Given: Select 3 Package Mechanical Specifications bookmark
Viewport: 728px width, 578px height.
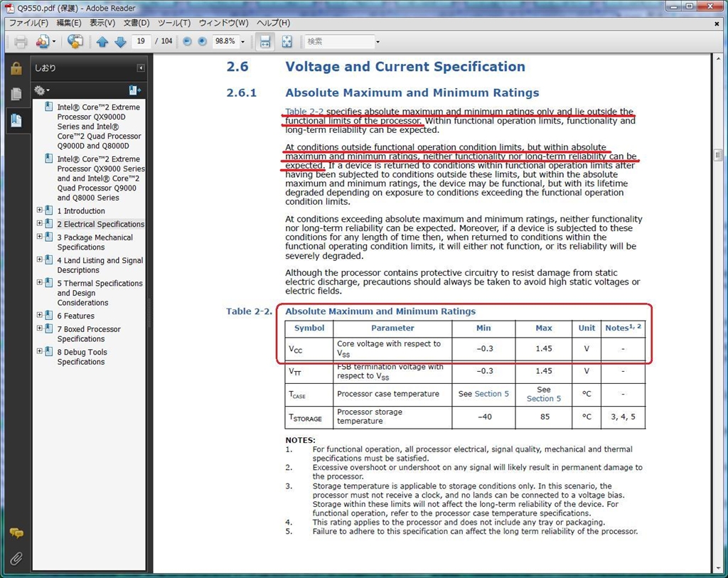Looking at the screenshot, I should pyautogui.click(x=95, y=242).
